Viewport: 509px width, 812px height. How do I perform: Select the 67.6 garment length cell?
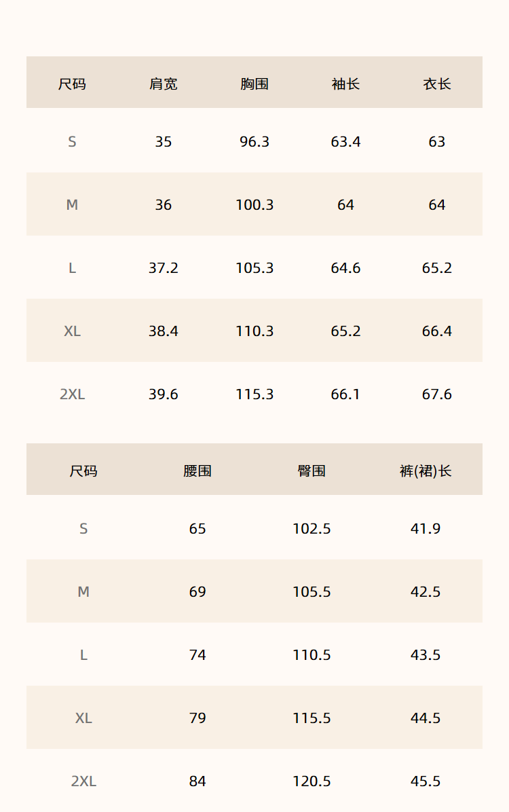pyautogui.click(x=436, y=394)
